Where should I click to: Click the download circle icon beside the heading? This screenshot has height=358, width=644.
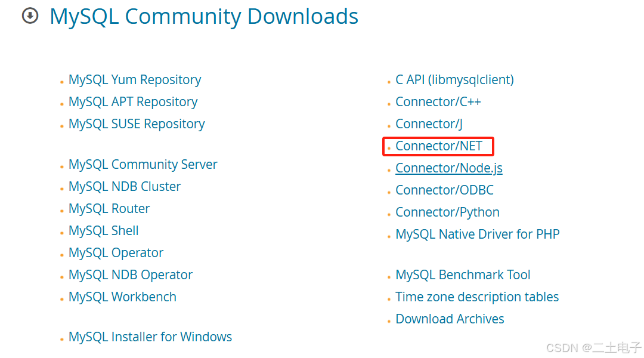30,16
